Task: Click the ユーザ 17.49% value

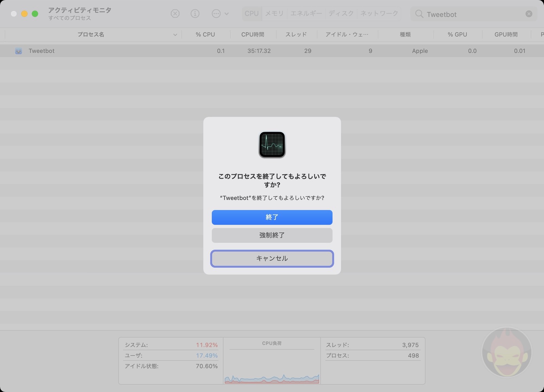Action: 207,356
